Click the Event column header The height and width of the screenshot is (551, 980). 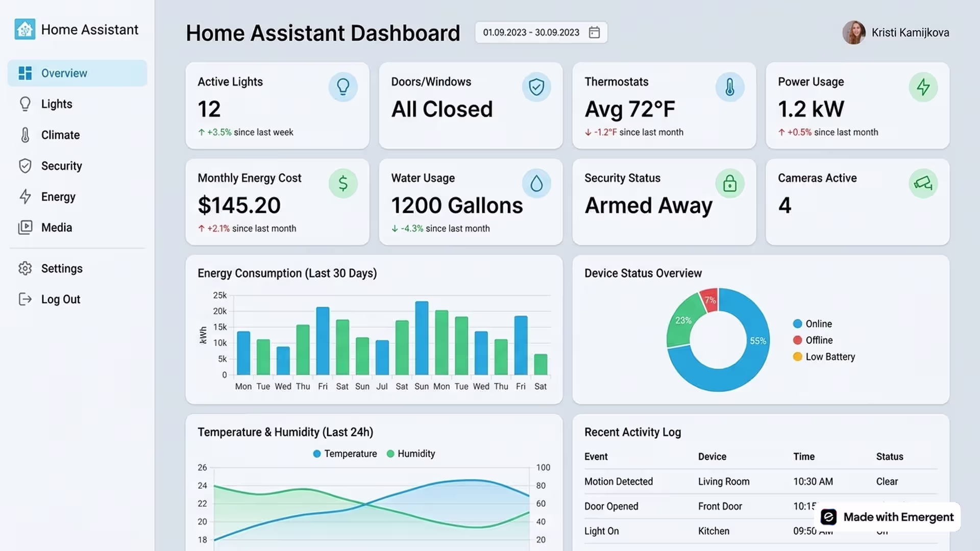(596, 457)
